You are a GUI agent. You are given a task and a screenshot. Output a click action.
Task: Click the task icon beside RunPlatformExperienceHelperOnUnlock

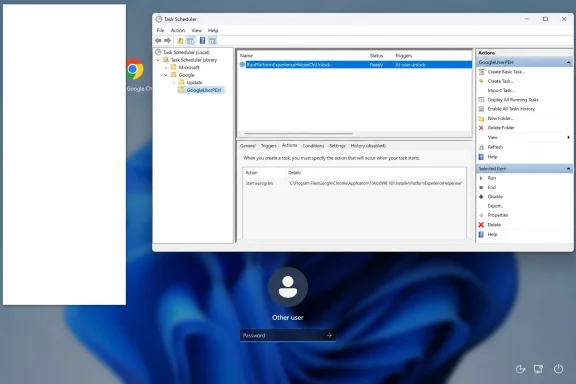(x=242, y=65)
